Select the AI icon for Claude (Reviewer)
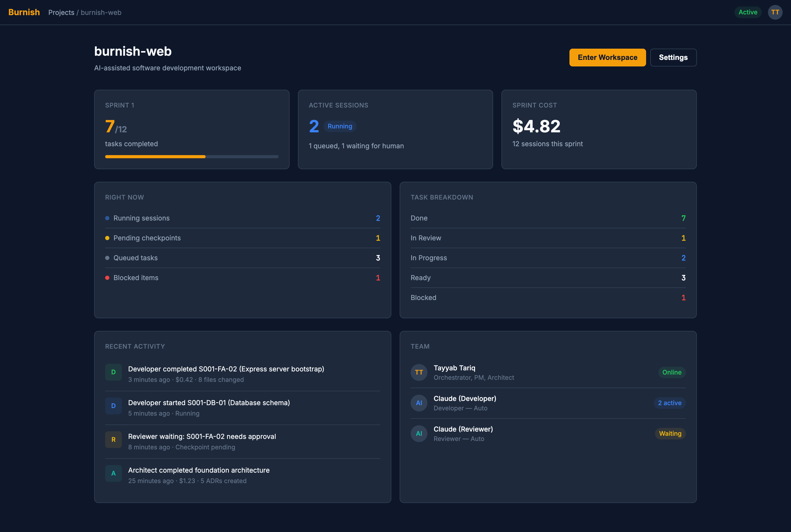Image resolution: width=791 pixels, height=532 pixels. [419, 433]
